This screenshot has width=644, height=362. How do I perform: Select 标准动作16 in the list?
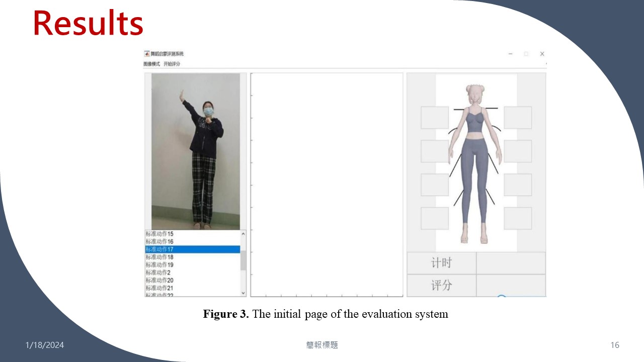(160, 242)
